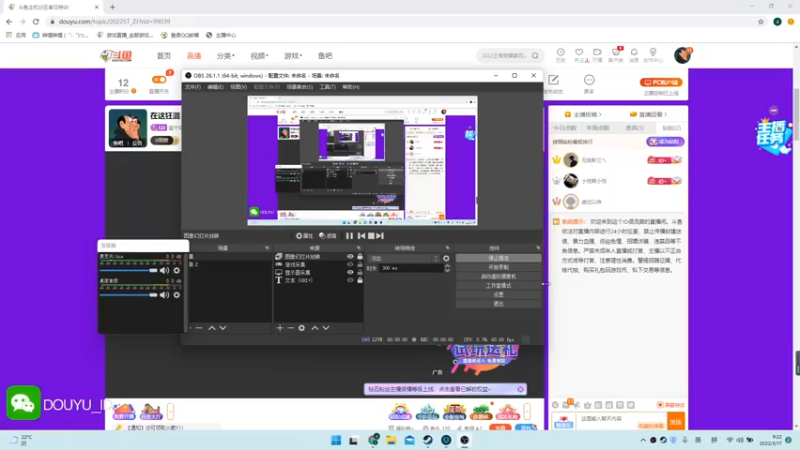Toggle visibility of 游戏采集 source
Image resolution: width=800 pixels, height=450 pixels.
(350, 264)
